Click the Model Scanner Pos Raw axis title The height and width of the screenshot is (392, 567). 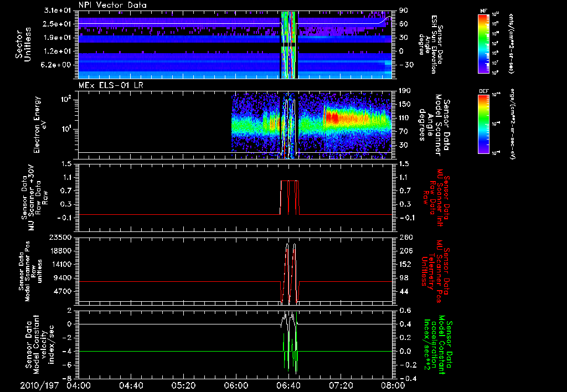tap(30, 271)
